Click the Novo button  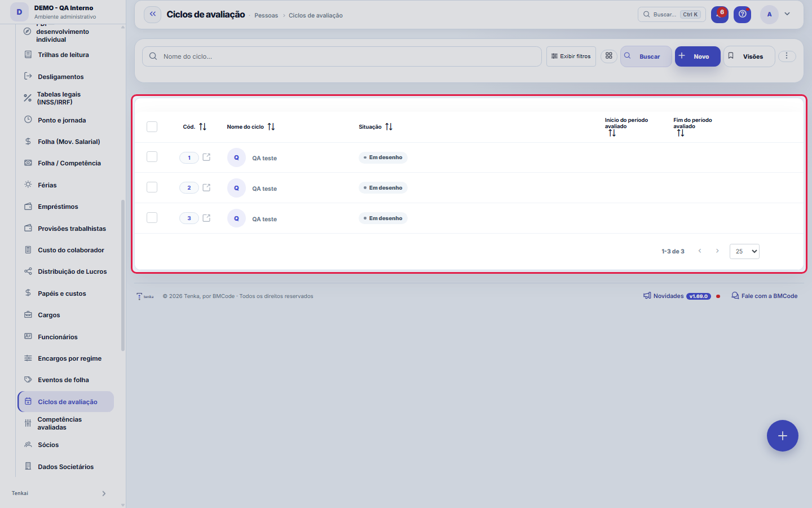pyautogui.click(x=698, y=56)
